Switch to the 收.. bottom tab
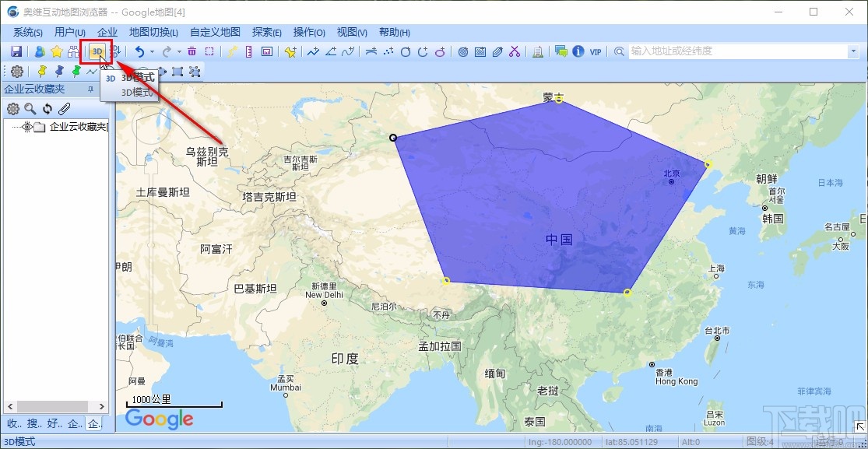 [x=14, y=424]
